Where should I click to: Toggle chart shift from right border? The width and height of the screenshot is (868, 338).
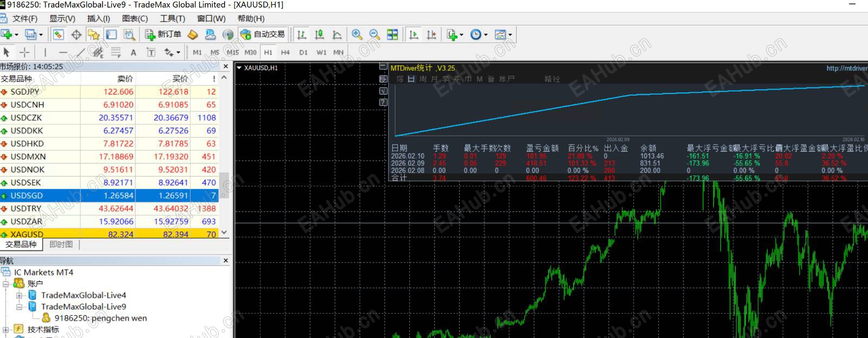point(432,35)
